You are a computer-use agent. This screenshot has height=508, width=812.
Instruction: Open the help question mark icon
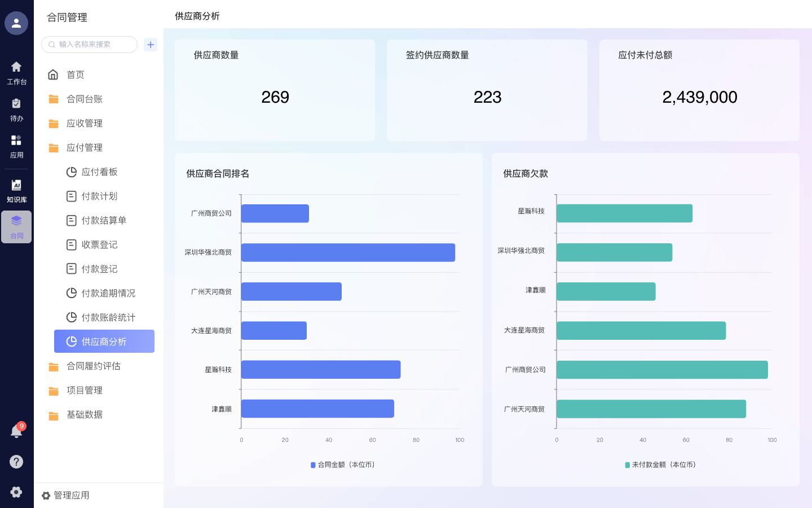(16, 462)
